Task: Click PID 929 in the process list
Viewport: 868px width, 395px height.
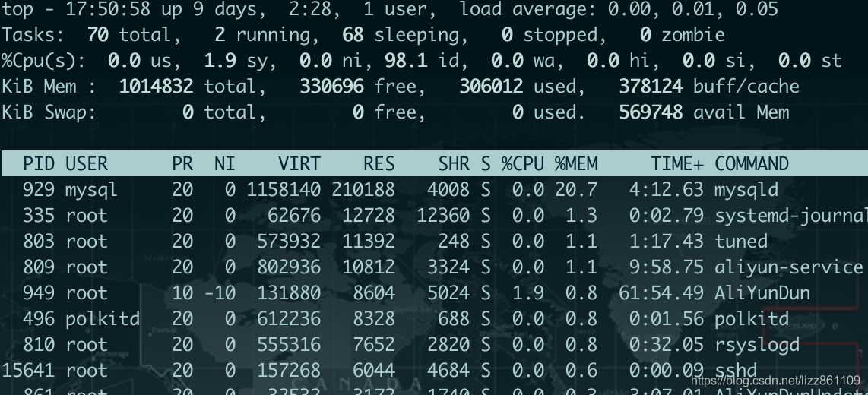Action: click(x=39, y=190)
